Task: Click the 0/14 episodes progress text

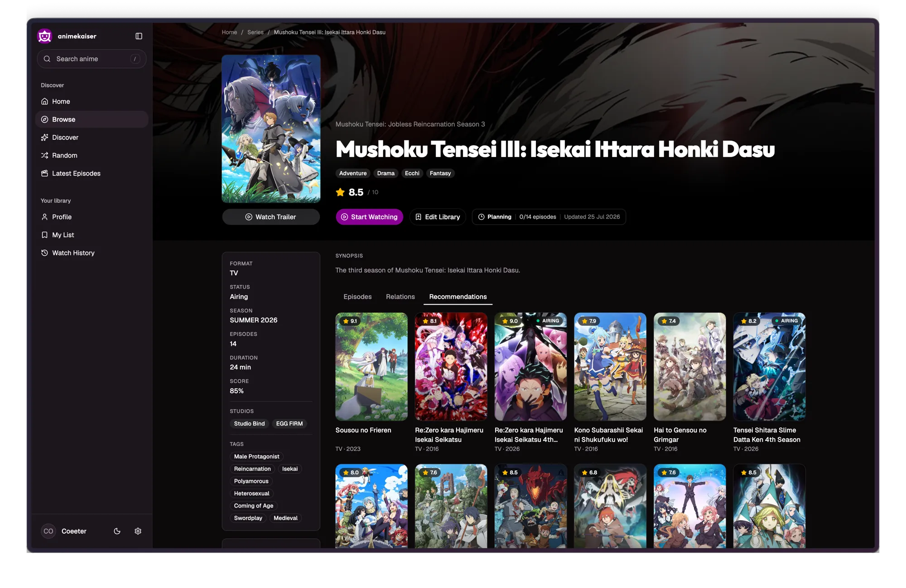Action: pyautogui.click(x=538, y=217)
